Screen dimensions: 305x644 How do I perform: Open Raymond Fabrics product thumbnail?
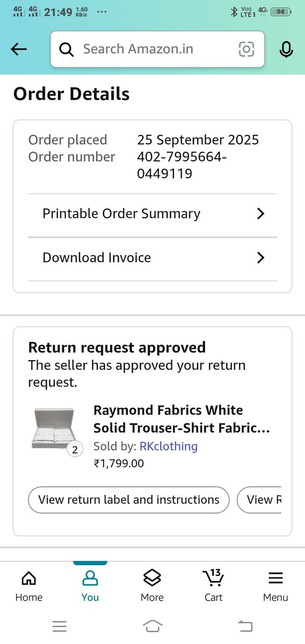[54, 428]
